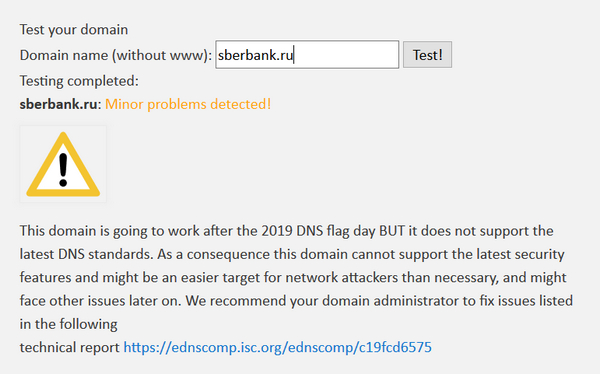Click the 'in the following' line

point(68,324)
